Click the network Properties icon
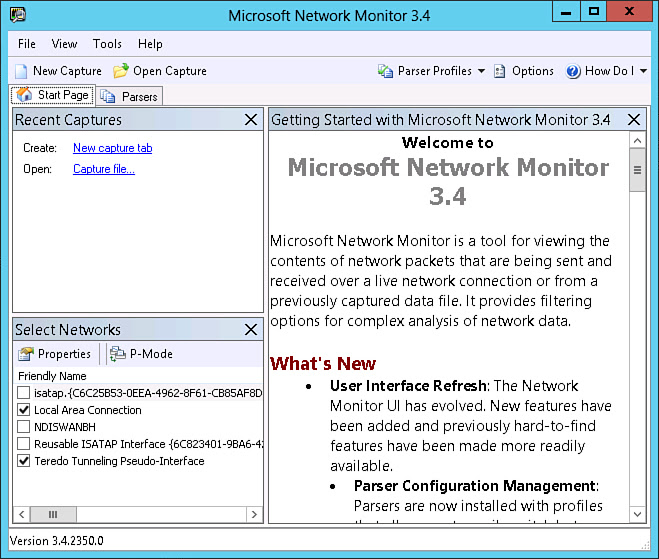 (x=26, y=354)
